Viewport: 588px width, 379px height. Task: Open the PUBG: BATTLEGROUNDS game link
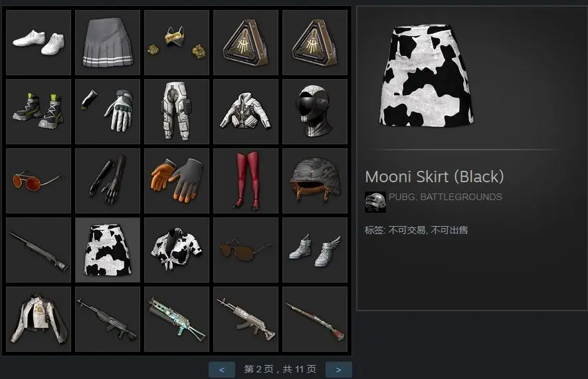point(445,197)
